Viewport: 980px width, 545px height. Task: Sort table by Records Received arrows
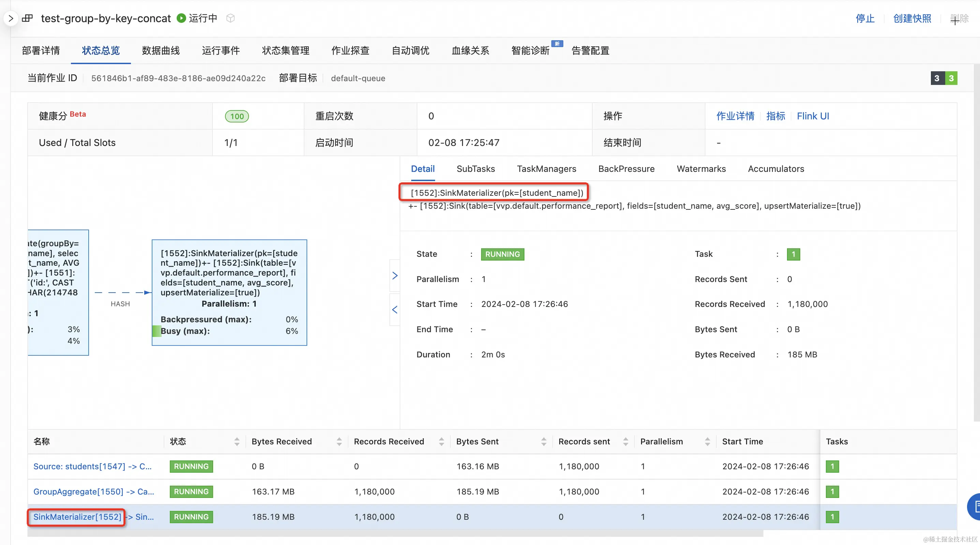pos(441,441)
